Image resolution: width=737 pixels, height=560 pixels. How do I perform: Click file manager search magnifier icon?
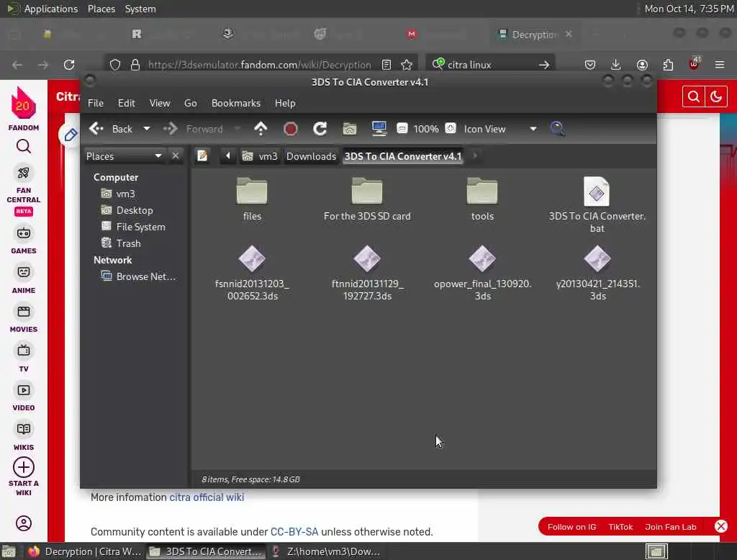557,129
